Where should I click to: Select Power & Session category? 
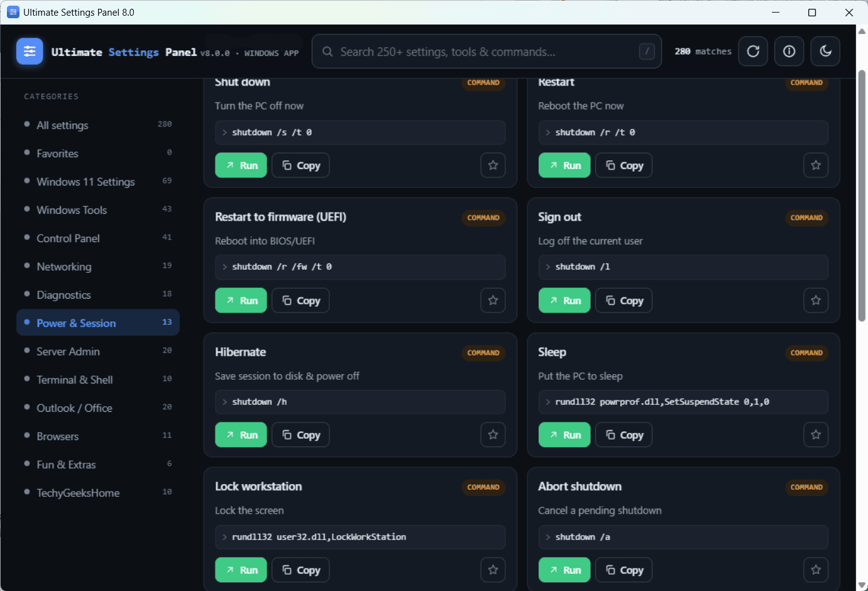coord(98,323)
